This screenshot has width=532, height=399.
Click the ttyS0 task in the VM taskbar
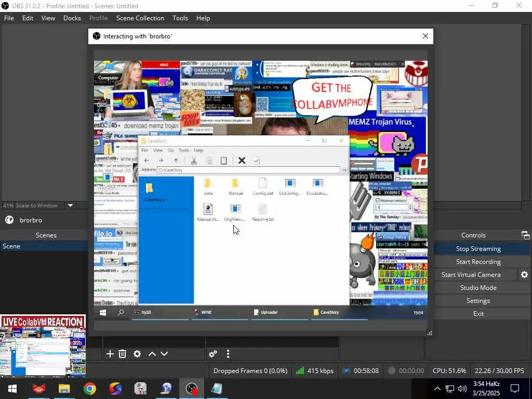click(x=159, y=312)
